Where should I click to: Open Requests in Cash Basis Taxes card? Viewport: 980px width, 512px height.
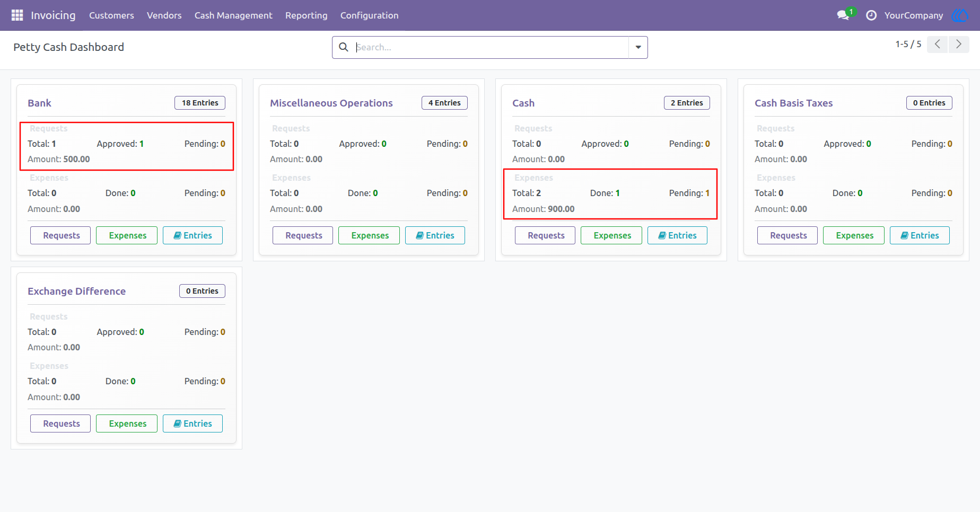[x=787, y=235]
